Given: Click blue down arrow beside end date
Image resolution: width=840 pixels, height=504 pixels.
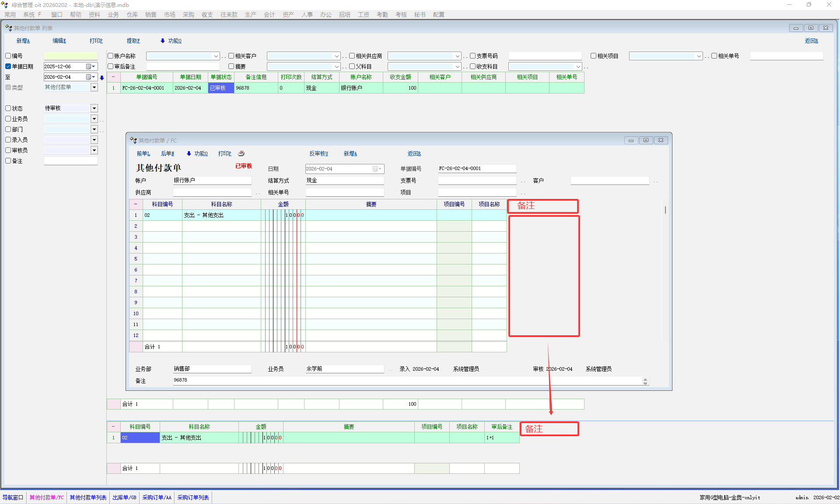Looking at the screenshot, I should 102,78.
